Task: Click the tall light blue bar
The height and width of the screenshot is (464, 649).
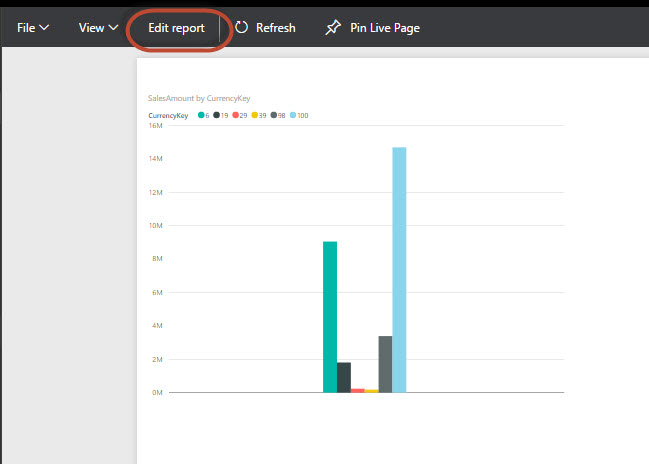Action: [399, 270]
